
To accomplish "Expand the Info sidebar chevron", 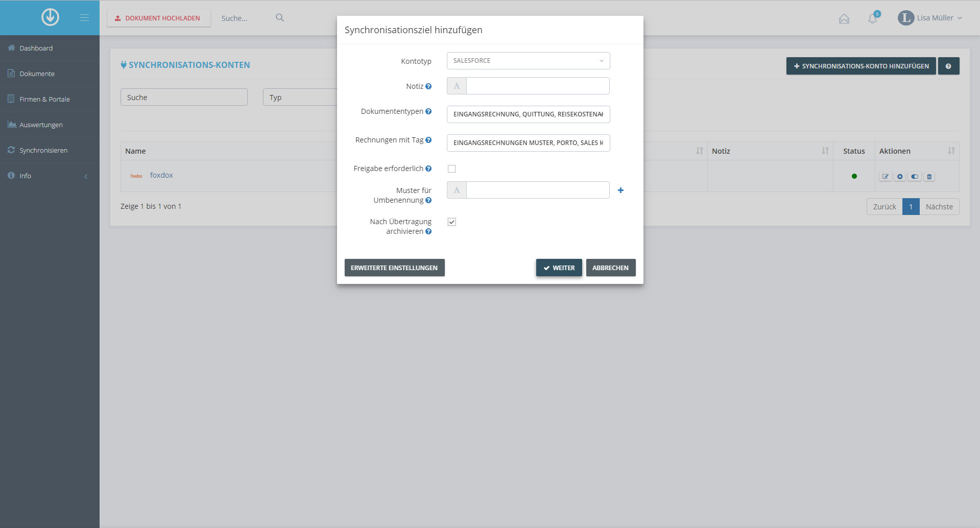I will [86, 176].
